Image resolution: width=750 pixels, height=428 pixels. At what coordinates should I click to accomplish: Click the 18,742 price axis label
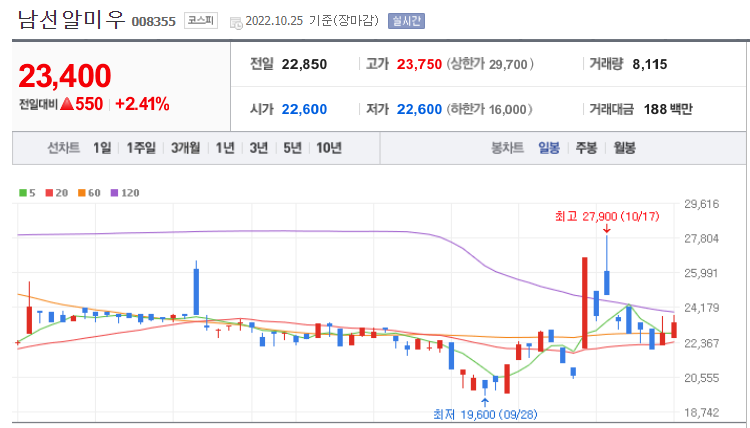[x=702, y=412]
